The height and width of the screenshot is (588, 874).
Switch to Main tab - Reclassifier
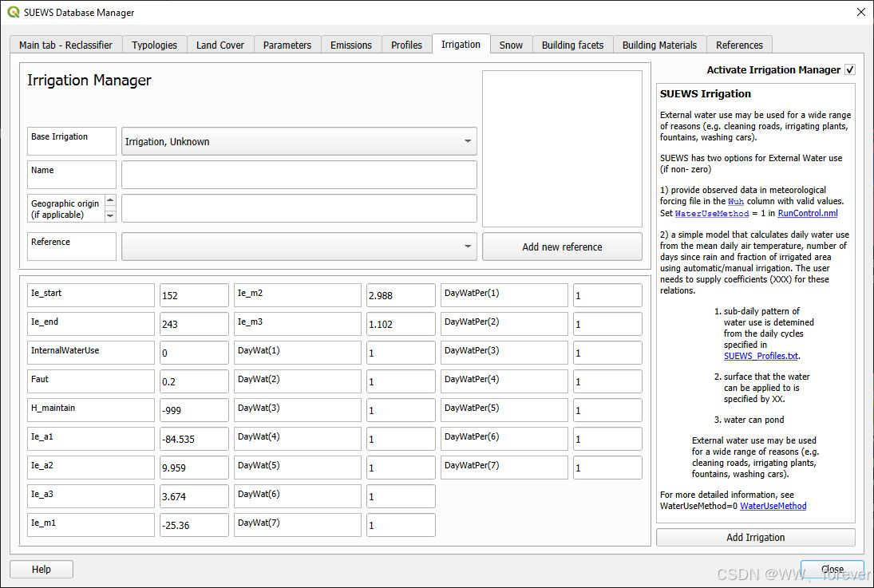(x=65, y=45)
